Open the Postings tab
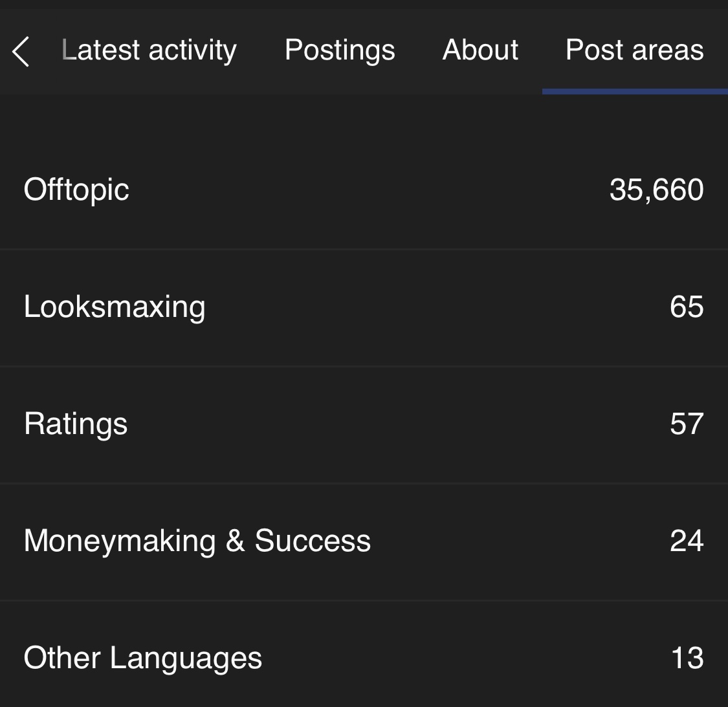 340,50
